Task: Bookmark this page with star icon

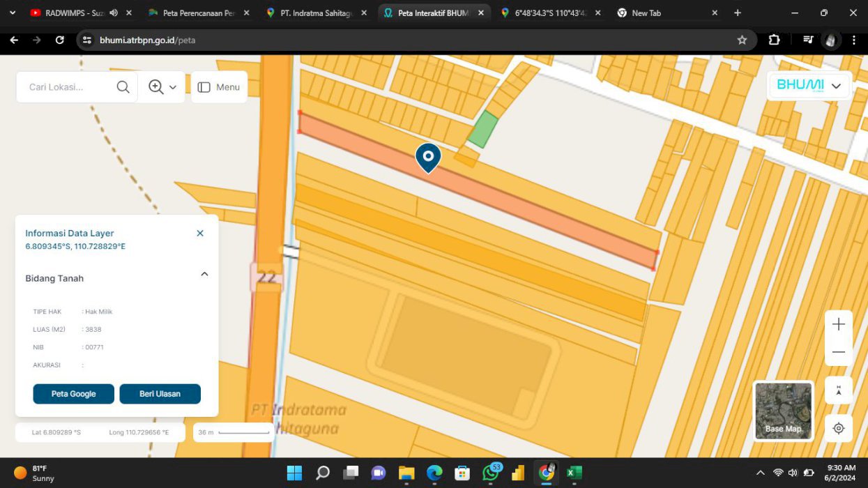Action: (742, 40)
